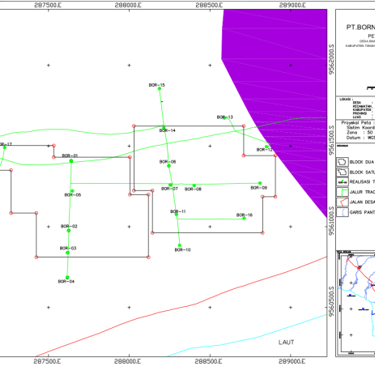The height and width of the screenshot is (366, 375).
Task: Click the top 289000.E easting label
Action: point(292,5)
